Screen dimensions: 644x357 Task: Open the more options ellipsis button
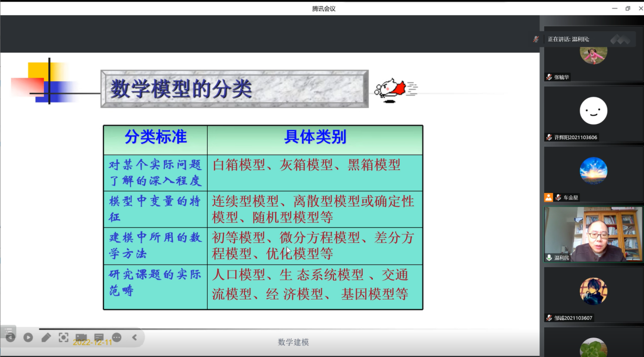coord(117,337)
